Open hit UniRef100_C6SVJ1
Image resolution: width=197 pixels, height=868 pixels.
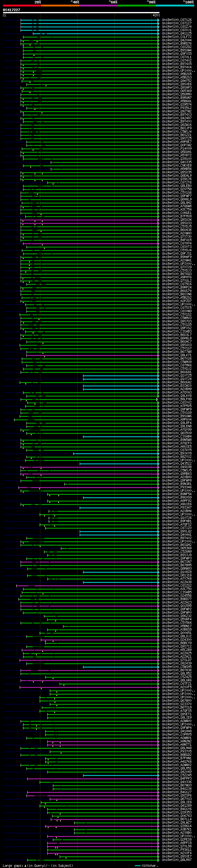176,30
